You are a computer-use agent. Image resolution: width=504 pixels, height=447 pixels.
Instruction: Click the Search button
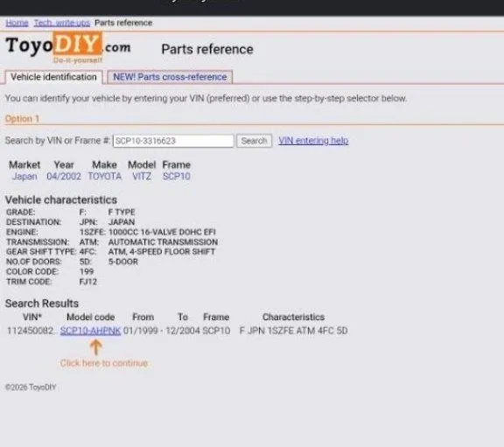coord(254,141)
